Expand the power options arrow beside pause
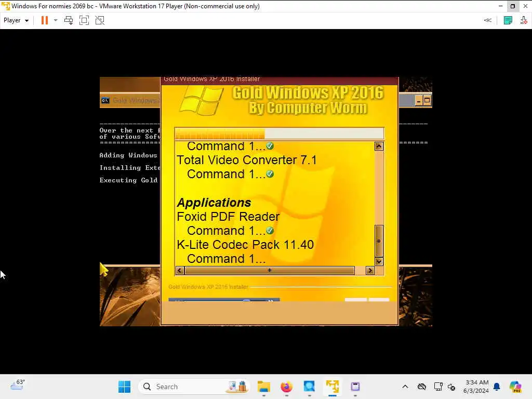Viewport: 532px width, 399px height. click(56, 20)
